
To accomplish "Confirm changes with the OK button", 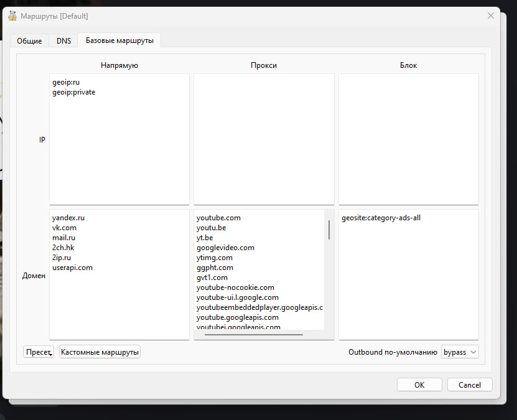I will click(x=419, y=385).
